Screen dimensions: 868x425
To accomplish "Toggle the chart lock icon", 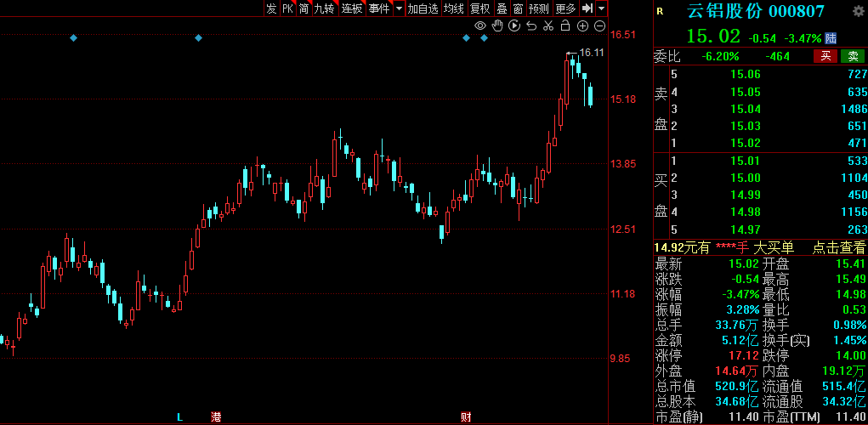I will coord(565,25).
